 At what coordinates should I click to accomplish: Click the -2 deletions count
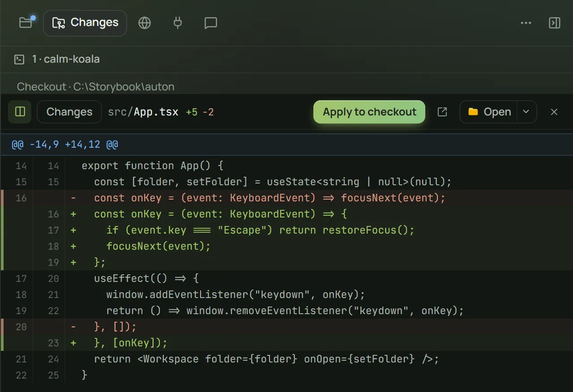tap(208, 112)
